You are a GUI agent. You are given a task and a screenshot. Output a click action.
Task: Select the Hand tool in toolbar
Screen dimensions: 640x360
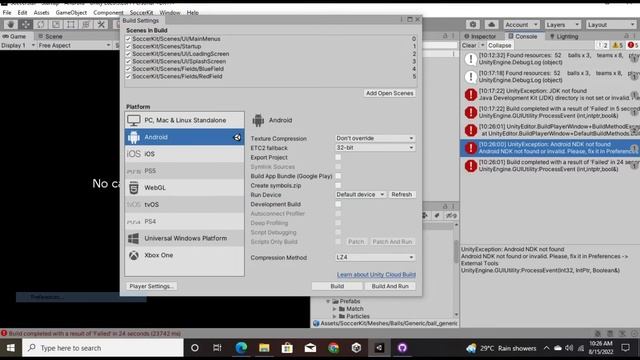pos(11,24)
